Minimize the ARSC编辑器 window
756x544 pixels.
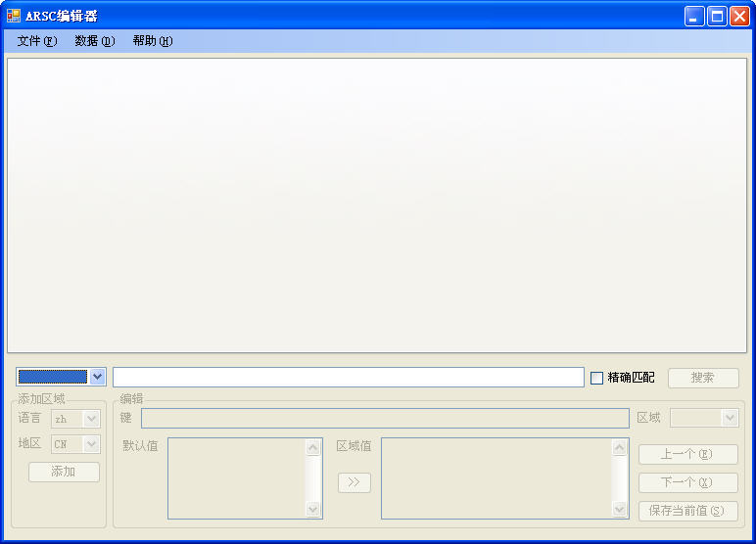(694, 17)
